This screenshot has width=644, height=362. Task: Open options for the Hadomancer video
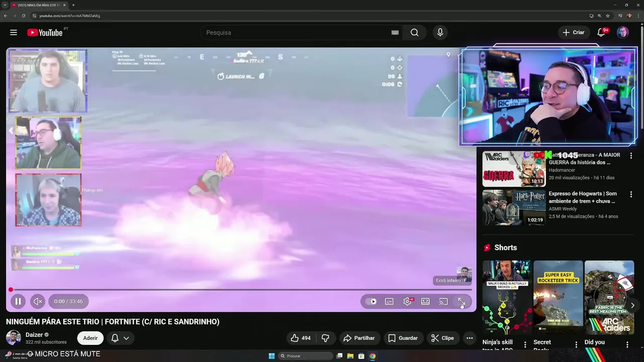(631, 156)
